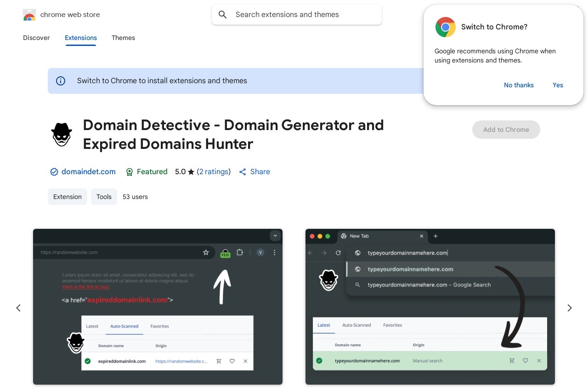Open the Extensions tab
Viewport: 588px width, 392px height.
[81, 38]
